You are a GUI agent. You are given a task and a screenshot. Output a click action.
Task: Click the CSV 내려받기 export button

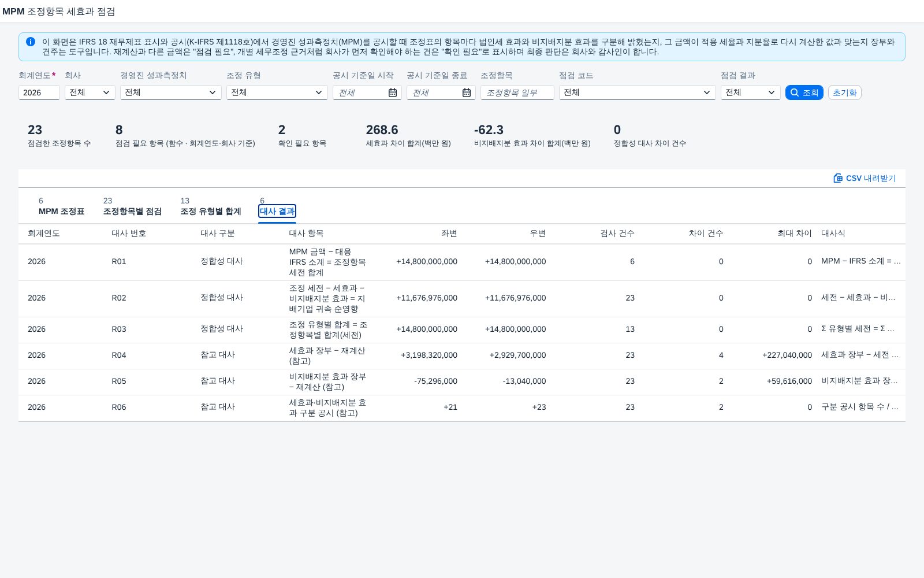click(x=865, y=178)
